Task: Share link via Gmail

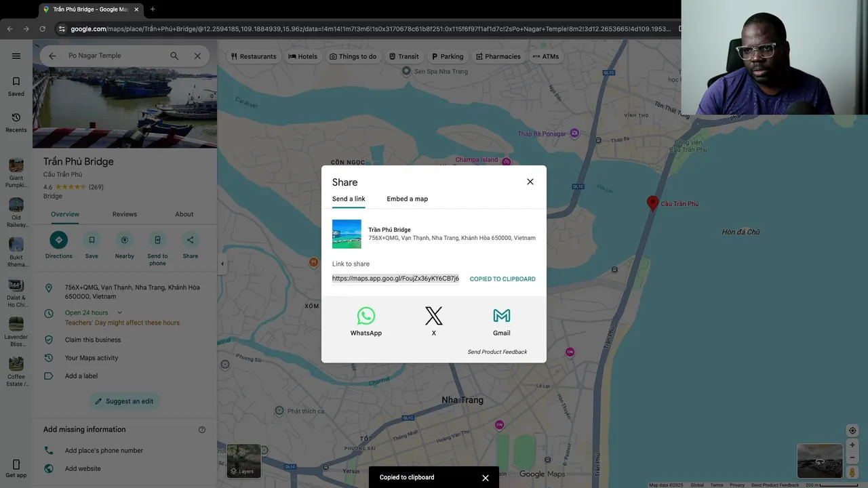Action: (x=502, y=321)
